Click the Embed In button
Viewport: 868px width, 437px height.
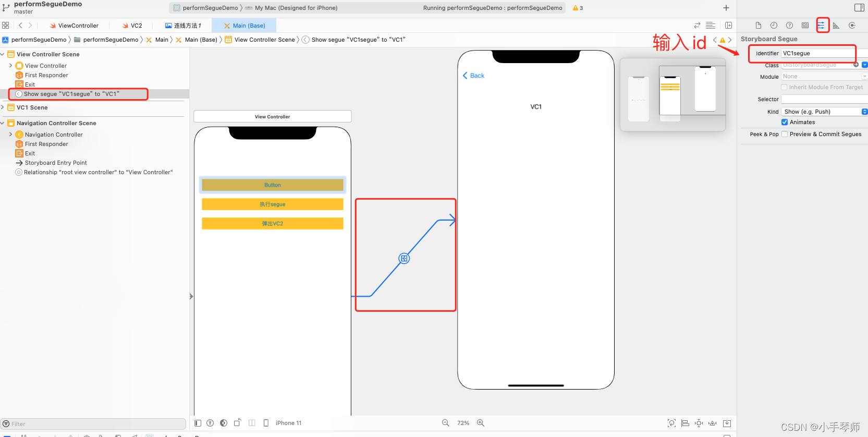727,423
